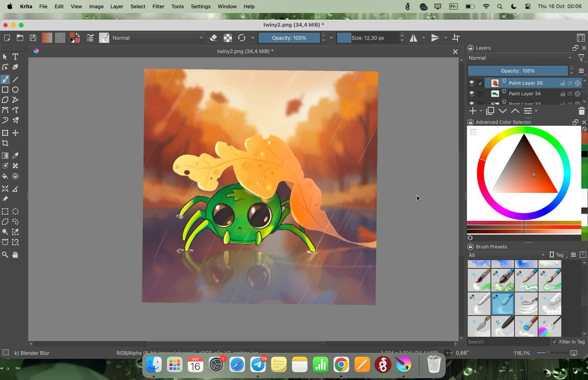
Task: Open the layer blending mode Normal dropdown
Action: (520, 58)
